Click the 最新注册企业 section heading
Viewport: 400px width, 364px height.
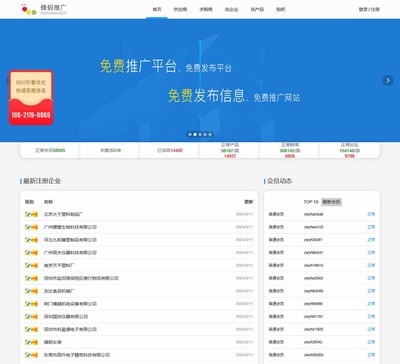pos(42,181)
